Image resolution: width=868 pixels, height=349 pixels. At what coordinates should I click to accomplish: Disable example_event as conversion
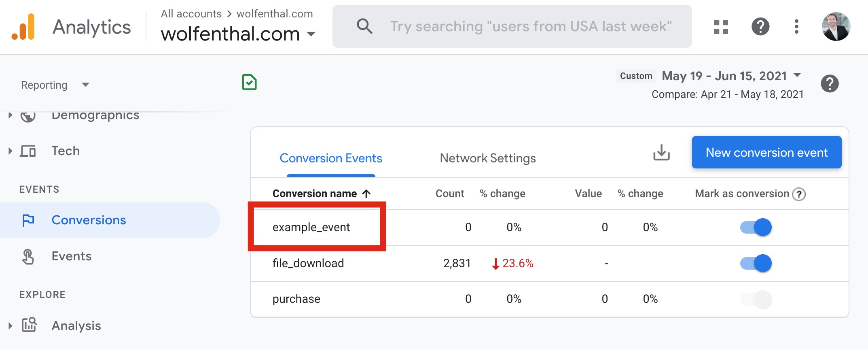[x=756, y=227]
